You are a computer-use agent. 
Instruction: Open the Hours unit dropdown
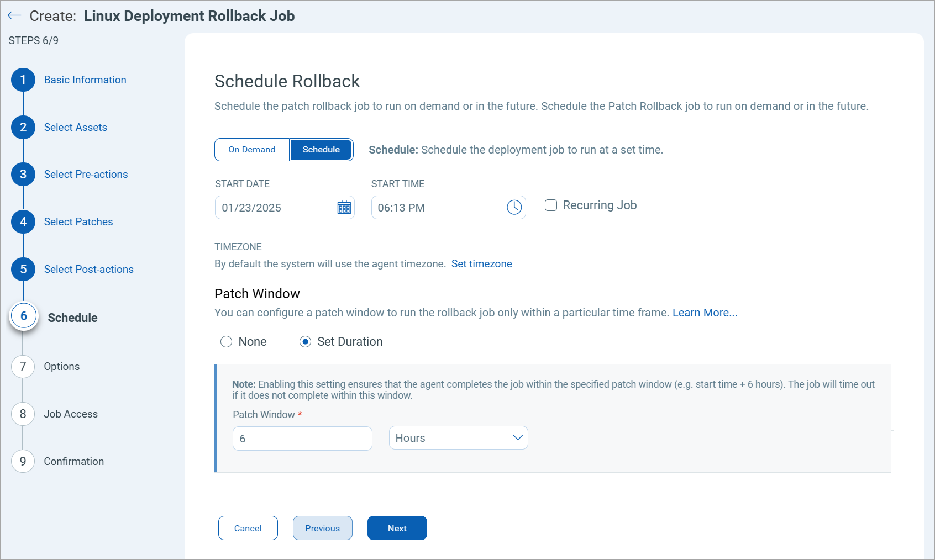[x=458, y=437]
